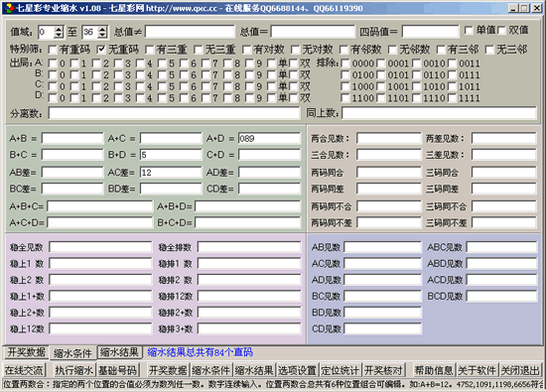
Task: Tick the 双 checkbox in row D
Action: coord(294,98)
